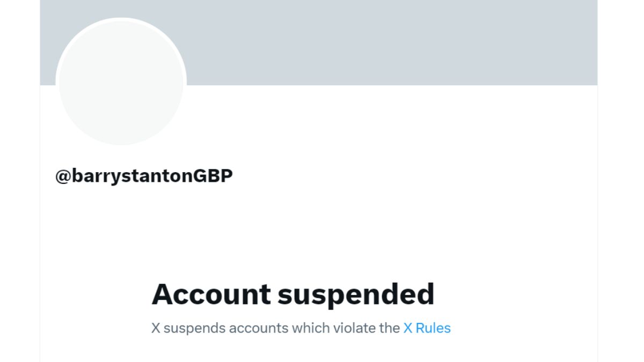644x362 pixels.
Task: Click the white page background below the heading
Action: coord(322,354)
